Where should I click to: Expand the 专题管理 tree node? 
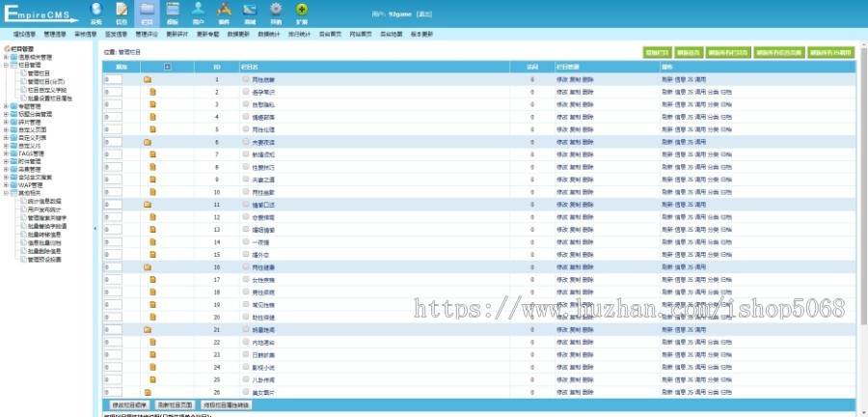click(x=6, y=106)
